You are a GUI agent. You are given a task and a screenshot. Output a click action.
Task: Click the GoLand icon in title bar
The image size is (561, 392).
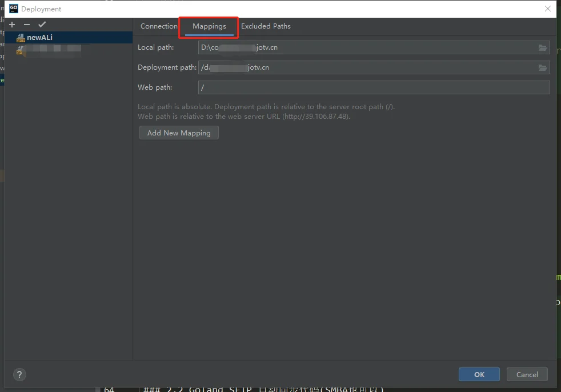[x=14, y=9]
